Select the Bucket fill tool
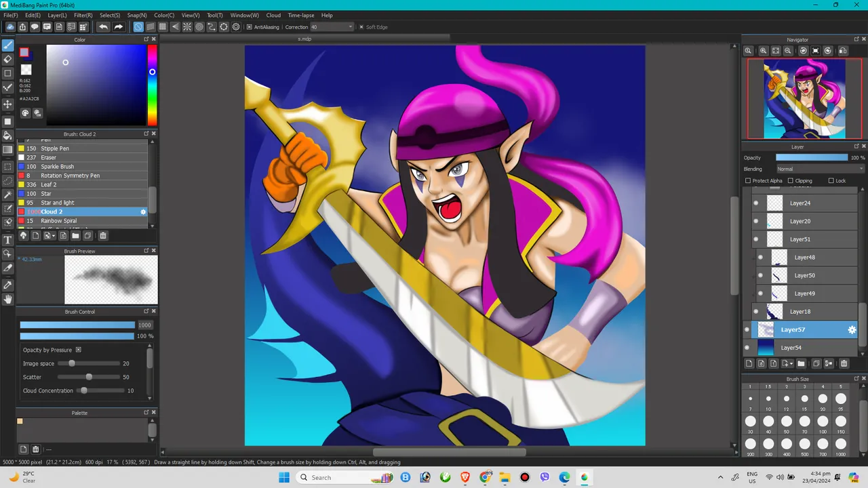 click(x=8, y=136)
